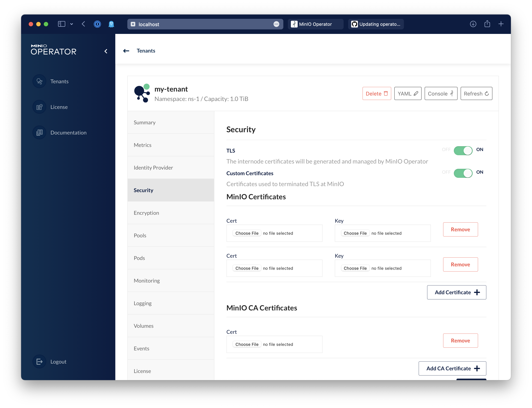Open the Safari sidebar dropdown arrow
Viewport: 532px width, 408px height.
[x=72, y=24]
